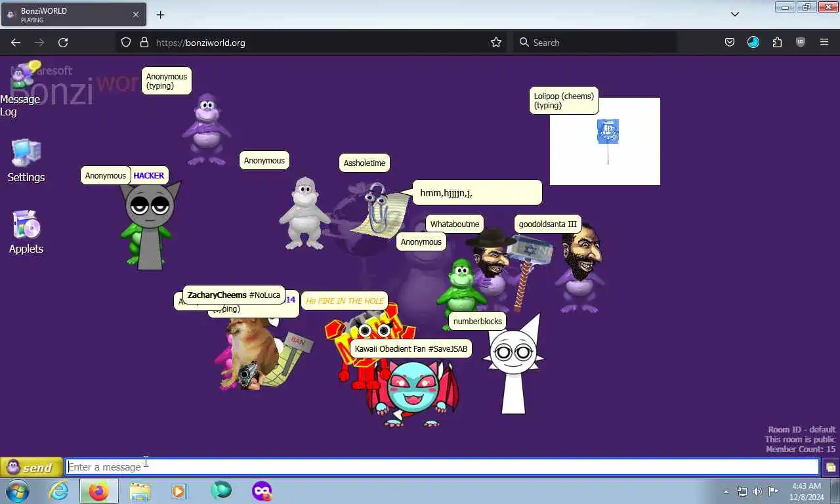This screenshot has height=504, width=840.
Task: Open the Extensions puzzle icon
Action: (777, 42)
